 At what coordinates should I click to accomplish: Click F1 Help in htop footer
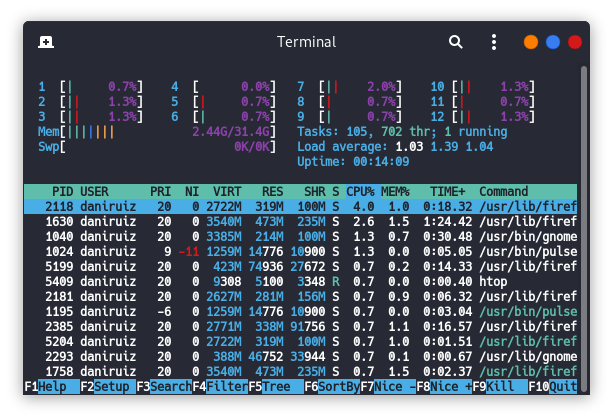point(52,386)
